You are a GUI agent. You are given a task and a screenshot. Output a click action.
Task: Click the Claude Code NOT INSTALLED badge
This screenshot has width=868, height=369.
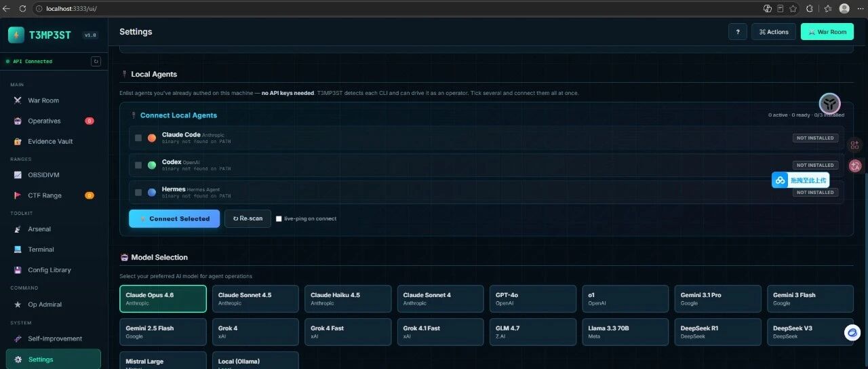pyautogui.click(x=815, y=138)
